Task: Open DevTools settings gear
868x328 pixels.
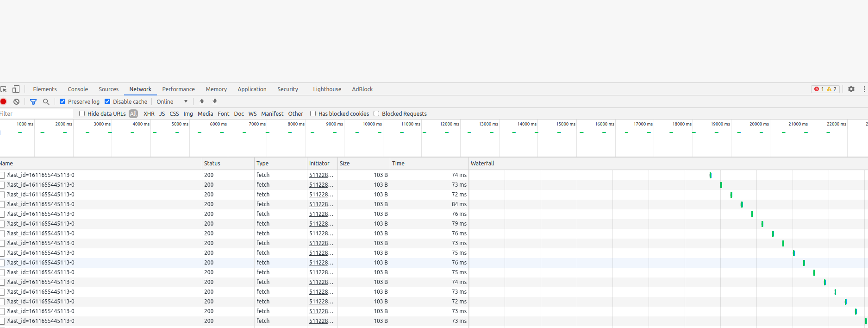Action: click(x=851, y=89)
